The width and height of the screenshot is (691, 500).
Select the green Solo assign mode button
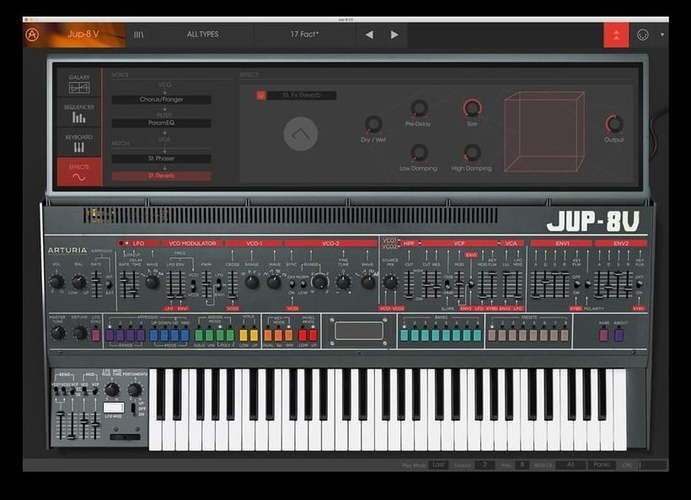click(x=199, y=335)
